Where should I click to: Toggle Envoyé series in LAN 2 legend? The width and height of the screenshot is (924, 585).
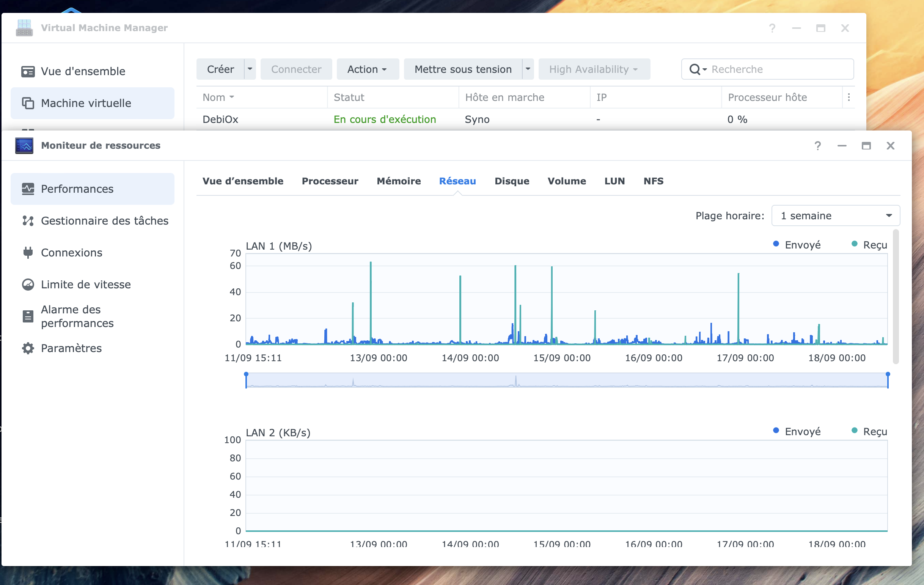tap(797, 431)
